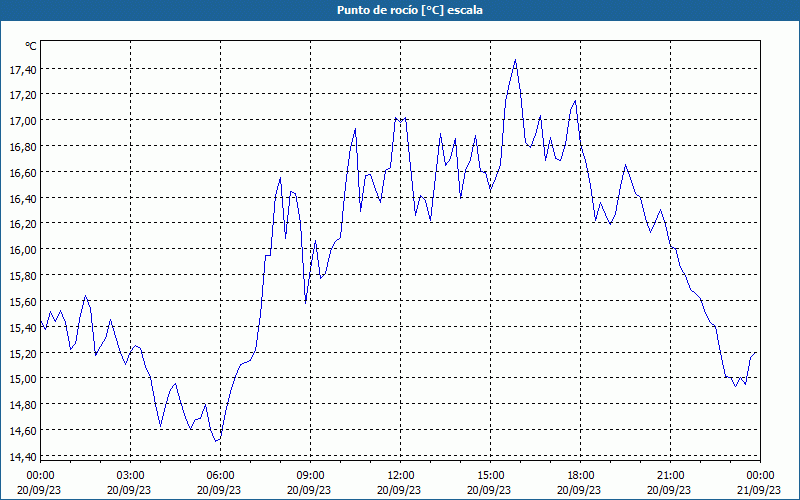Select the 15,60 y-axis value
800x500 pixels.
[23, 302]
